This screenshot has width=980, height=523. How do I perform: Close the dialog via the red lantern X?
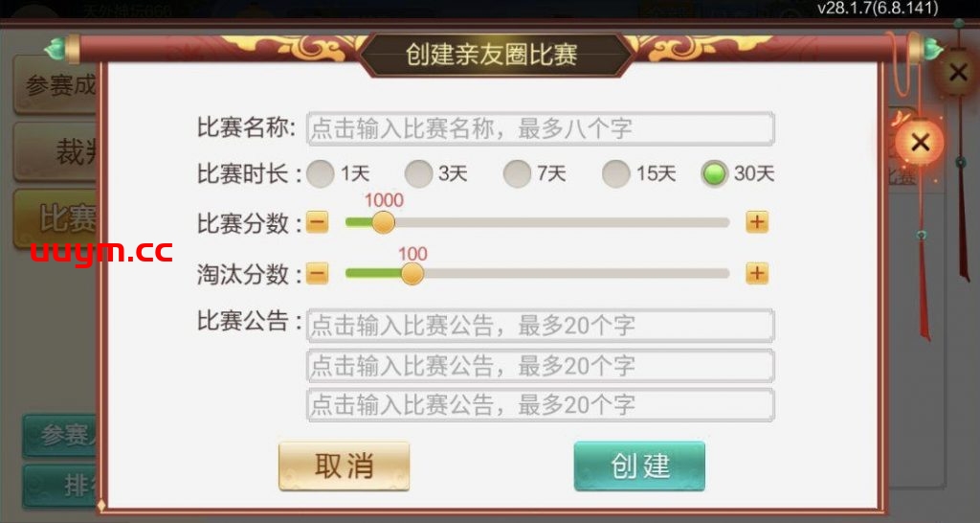click(x=920, y=144)
